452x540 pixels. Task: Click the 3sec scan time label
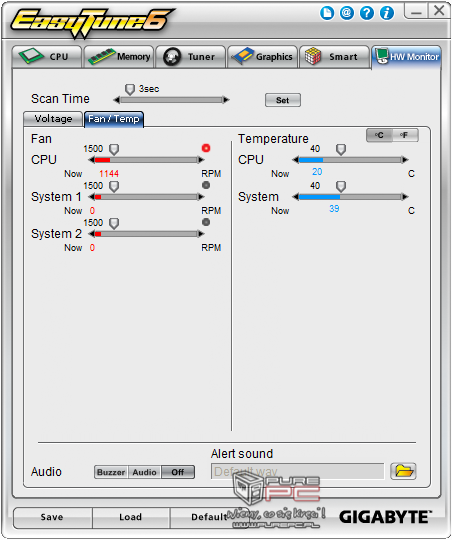(149, 89)
